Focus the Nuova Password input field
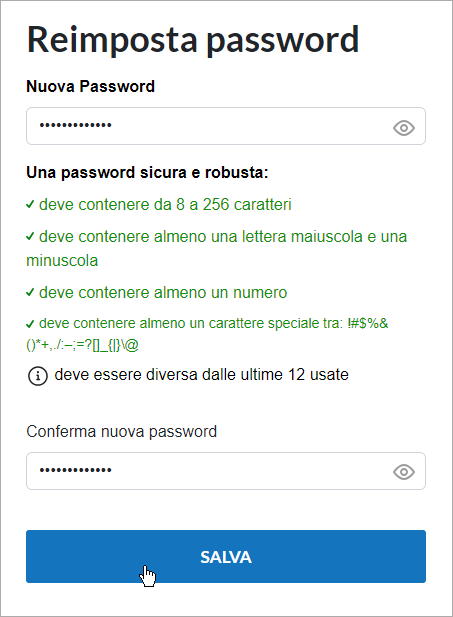This screenshot has width=453, height=617. point(226,126)
